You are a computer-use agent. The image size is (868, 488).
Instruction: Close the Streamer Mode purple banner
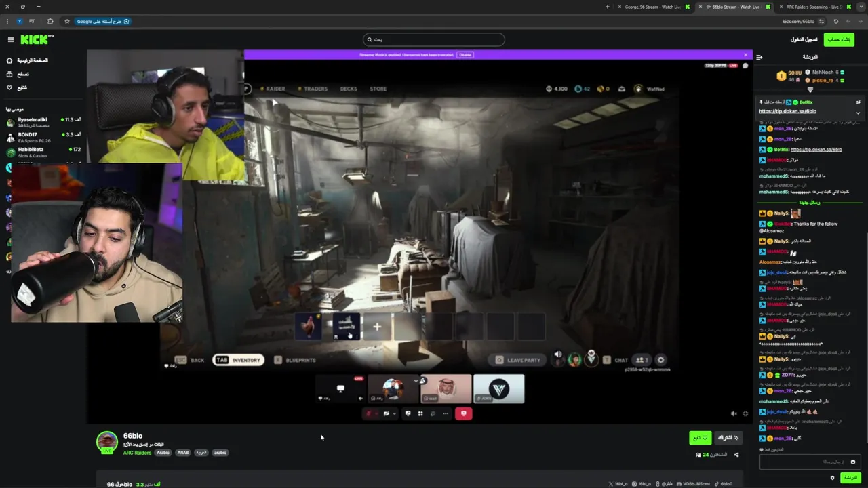click(745, 55)
